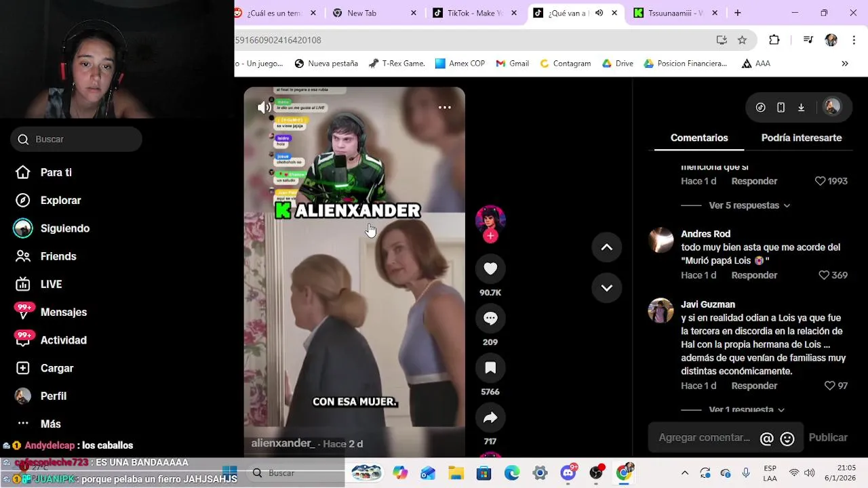Viewport: 868px width, 488px height.
Task: Open the Gmail bookmark
Action: (512, 64)
